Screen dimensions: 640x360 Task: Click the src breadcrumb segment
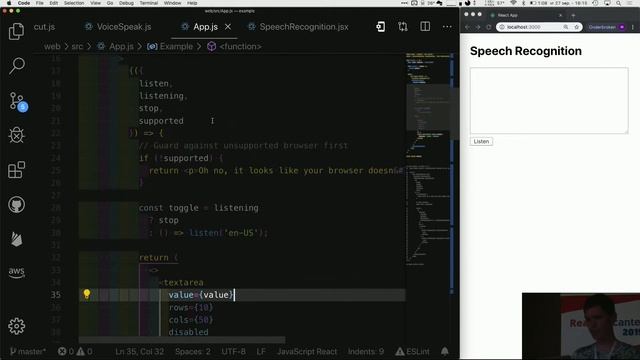(x=77, y=47)
